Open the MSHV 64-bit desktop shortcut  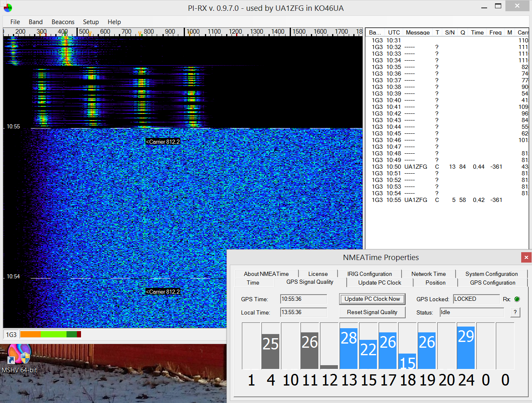[x=19, y=357]
